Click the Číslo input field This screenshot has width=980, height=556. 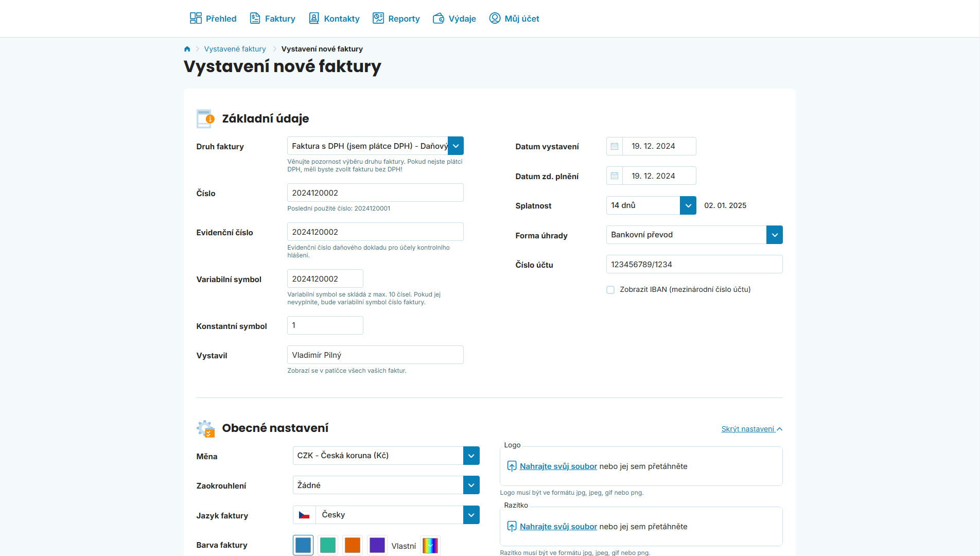coord(375,193)
